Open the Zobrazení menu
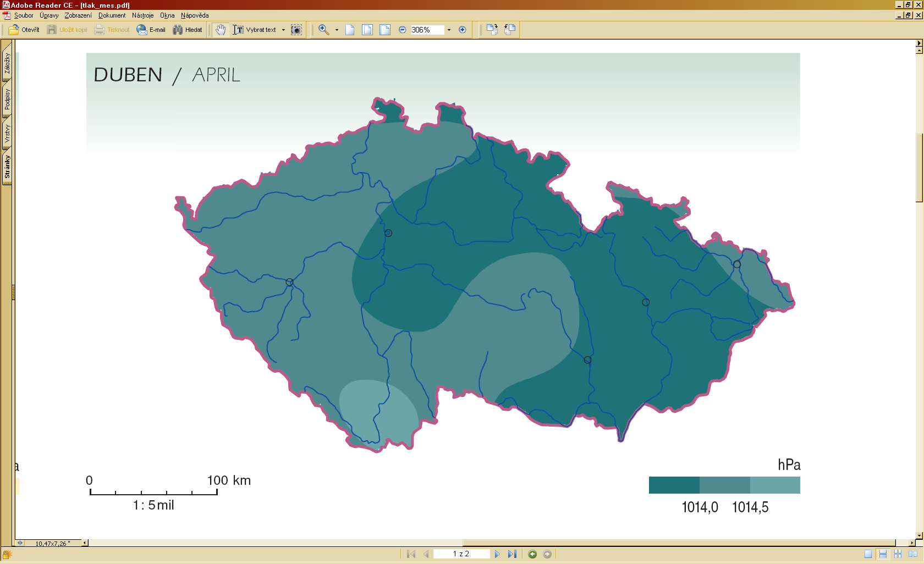The height and width of the screenshot is (564, 924). coord(78,15)
